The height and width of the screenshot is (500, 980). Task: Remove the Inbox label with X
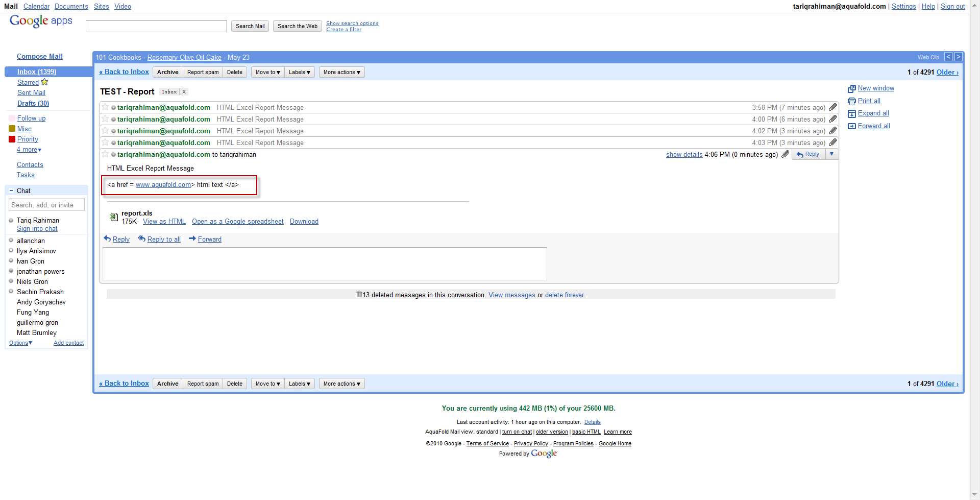point(184,92)
